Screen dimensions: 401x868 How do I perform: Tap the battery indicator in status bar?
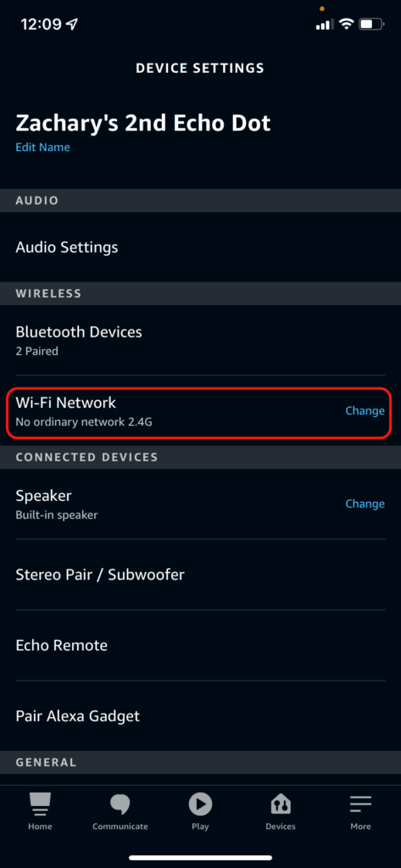tap(371, 24)
